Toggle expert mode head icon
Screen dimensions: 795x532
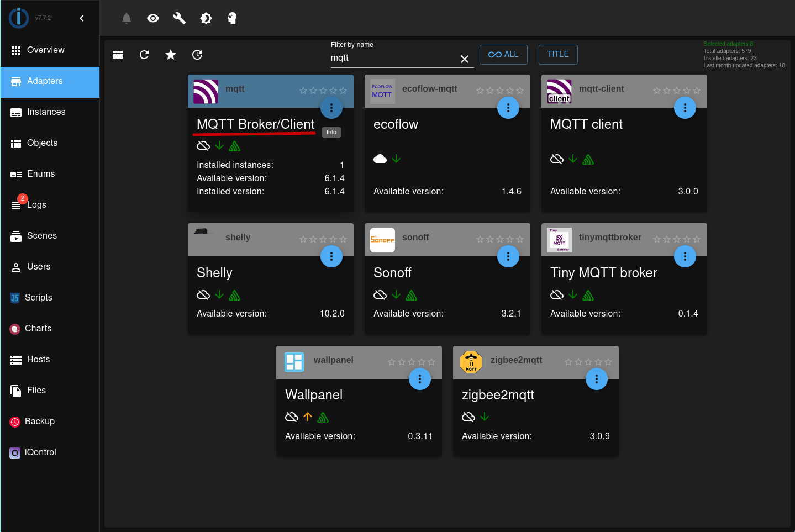(x=232, y=18)
